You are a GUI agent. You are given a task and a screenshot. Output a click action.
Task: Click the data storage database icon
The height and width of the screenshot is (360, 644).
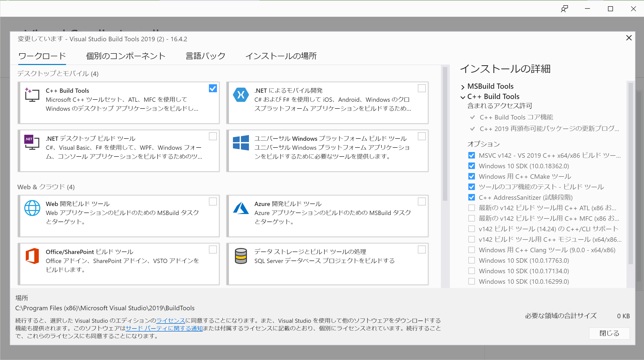coord(241,256)
